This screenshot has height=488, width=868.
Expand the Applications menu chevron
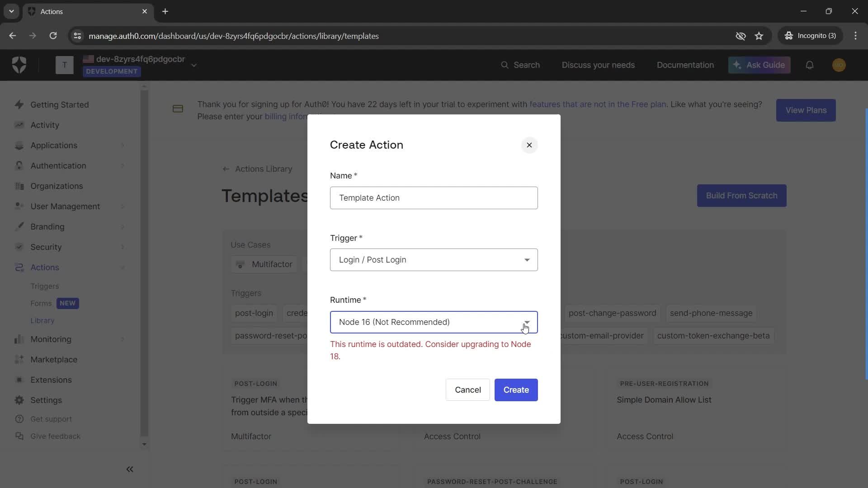pos(123,145)
